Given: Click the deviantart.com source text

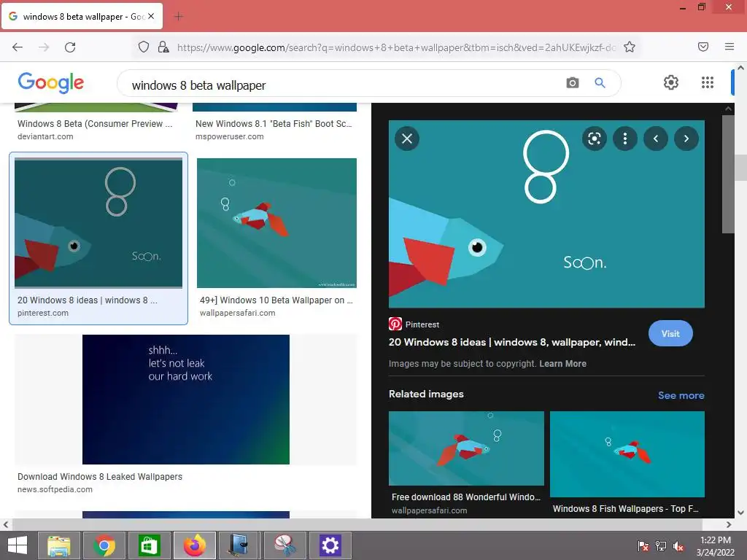Looking at the screenshot, I should (45, 136).
